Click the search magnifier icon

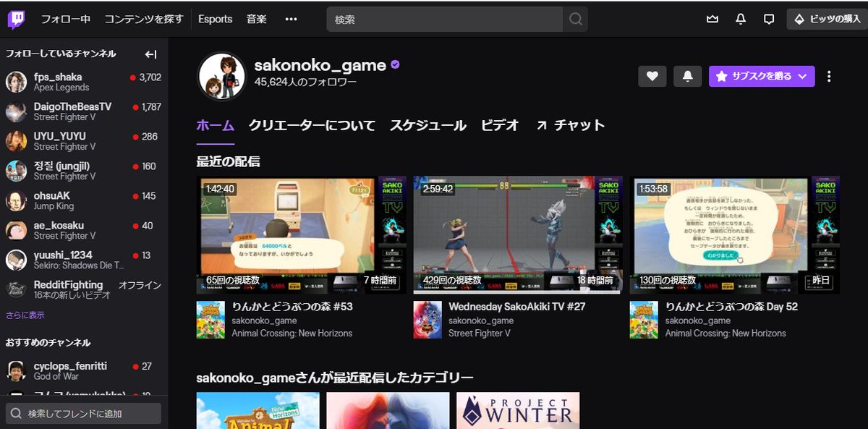(575, 19)
